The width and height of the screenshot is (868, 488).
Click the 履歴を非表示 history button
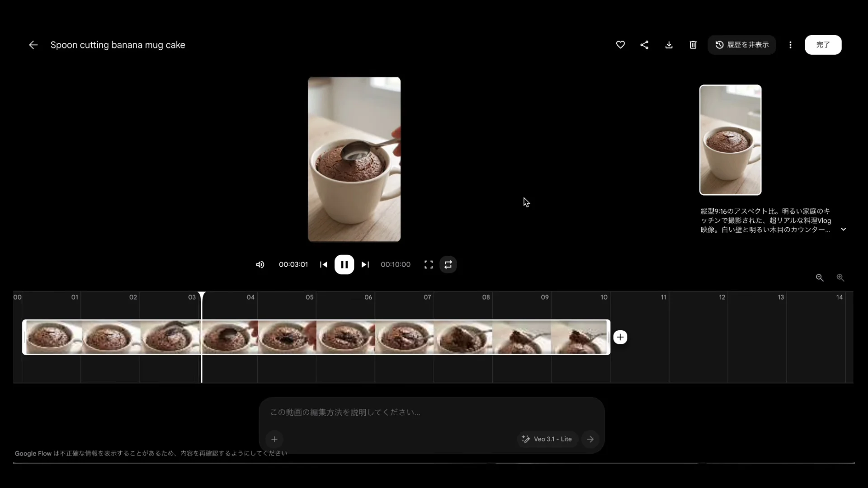tap(741, 45)
